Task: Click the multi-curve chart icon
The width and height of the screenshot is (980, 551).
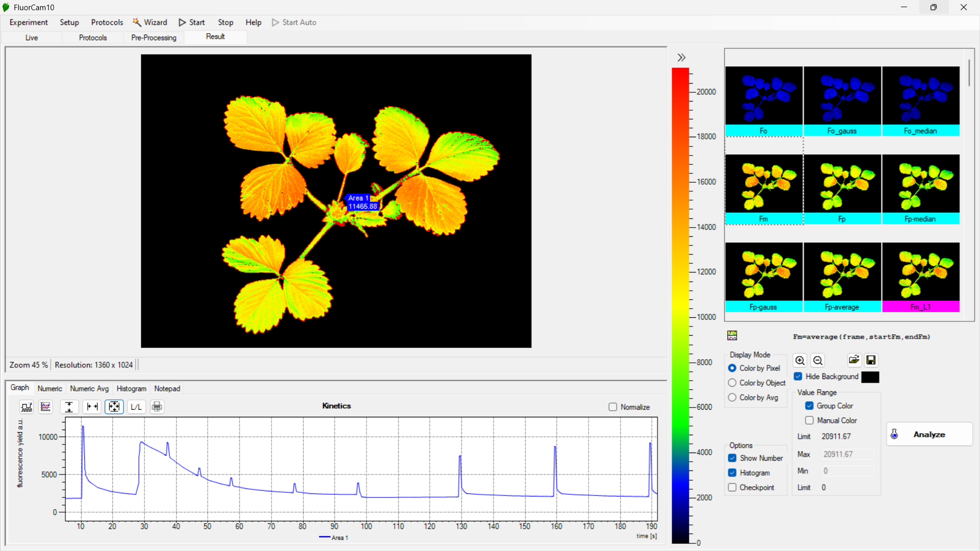Action: (46, 407)
